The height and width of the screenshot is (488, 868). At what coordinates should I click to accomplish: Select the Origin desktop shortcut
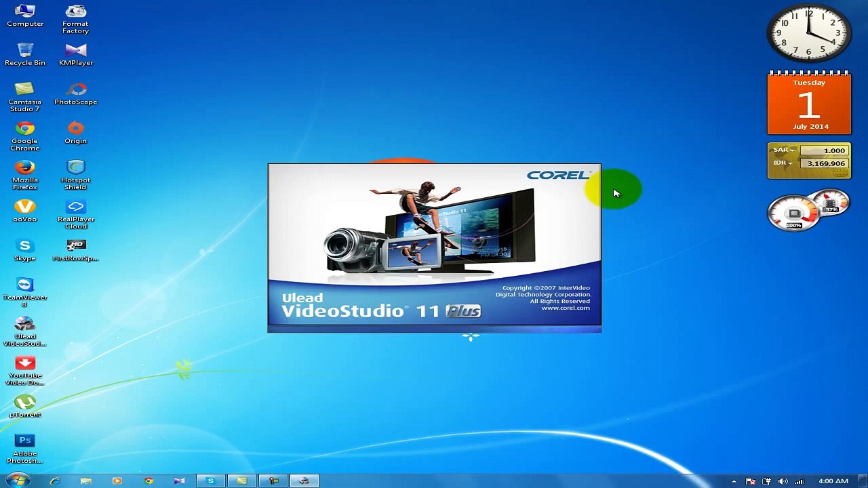(x=75, y=133)
